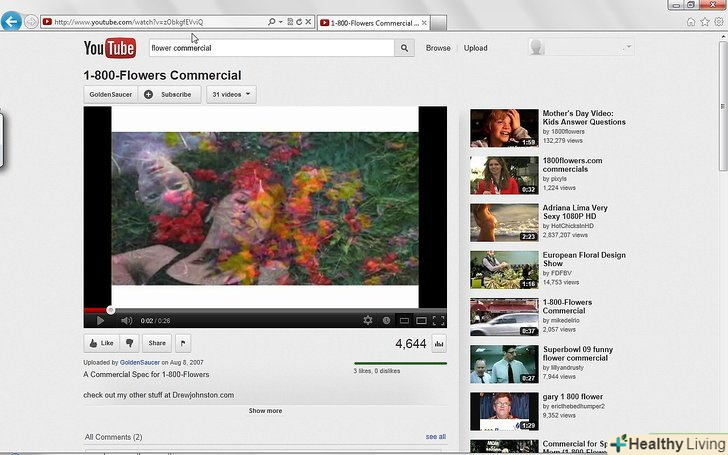Close the 1-800-Flowers Commercial tab
The image size is (728, 455).
tap(424, 23)
